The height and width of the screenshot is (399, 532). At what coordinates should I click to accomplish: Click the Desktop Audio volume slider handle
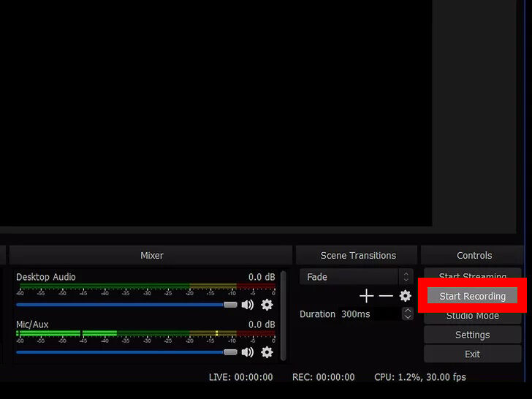tap(230, 305)
